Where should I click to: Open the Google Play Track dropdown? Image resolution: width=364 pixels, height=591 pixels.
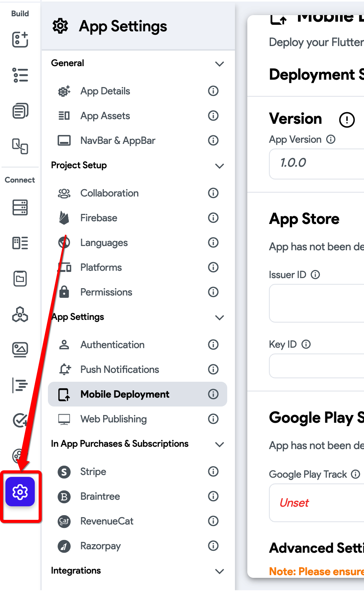click(x=316, y=503)
